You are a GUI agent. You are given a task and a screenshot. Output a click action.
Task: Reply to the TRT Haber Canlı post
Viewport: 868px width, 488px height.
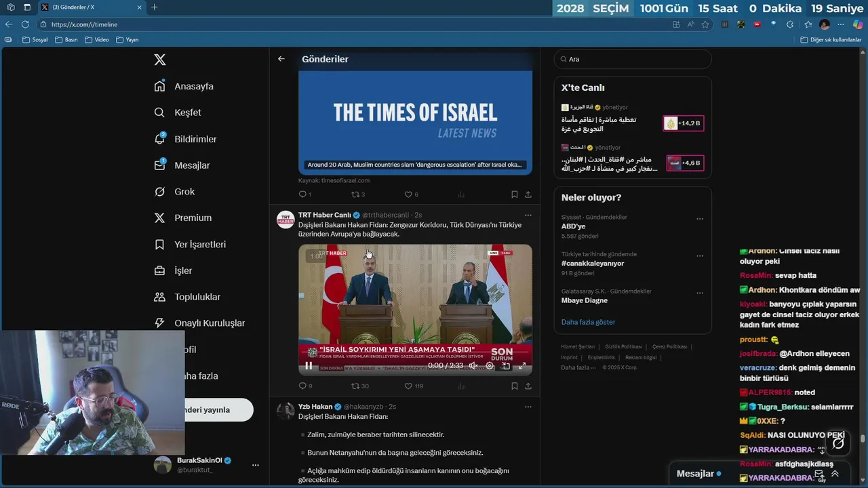305,386
